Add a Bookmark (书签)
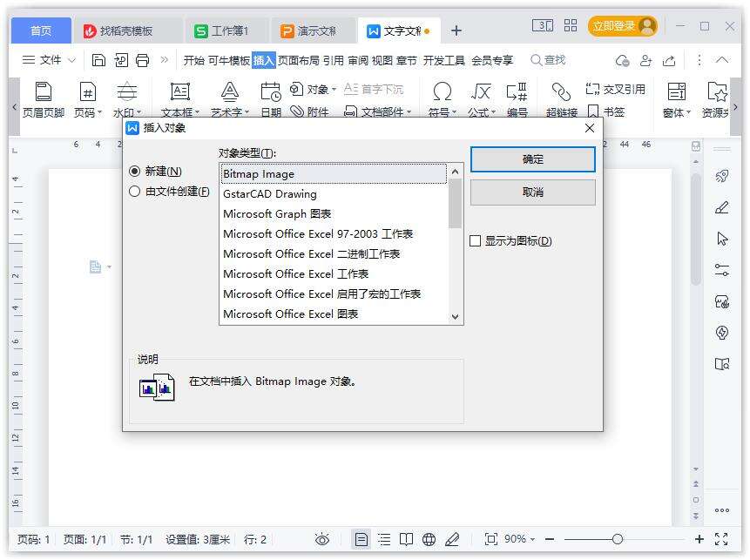750x560 pixels. [x=605, y=111]
